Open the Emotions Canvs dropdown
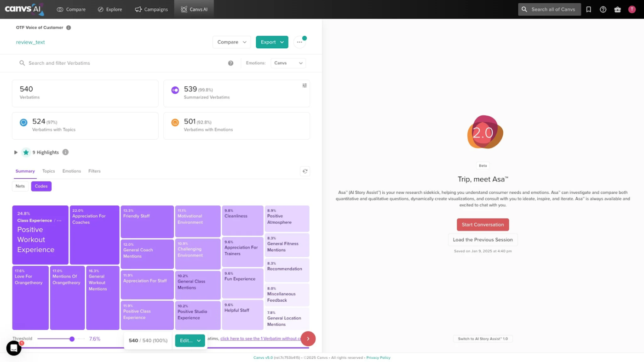The height and width of the screenshot is (362, 644). (x=288, y=63)
